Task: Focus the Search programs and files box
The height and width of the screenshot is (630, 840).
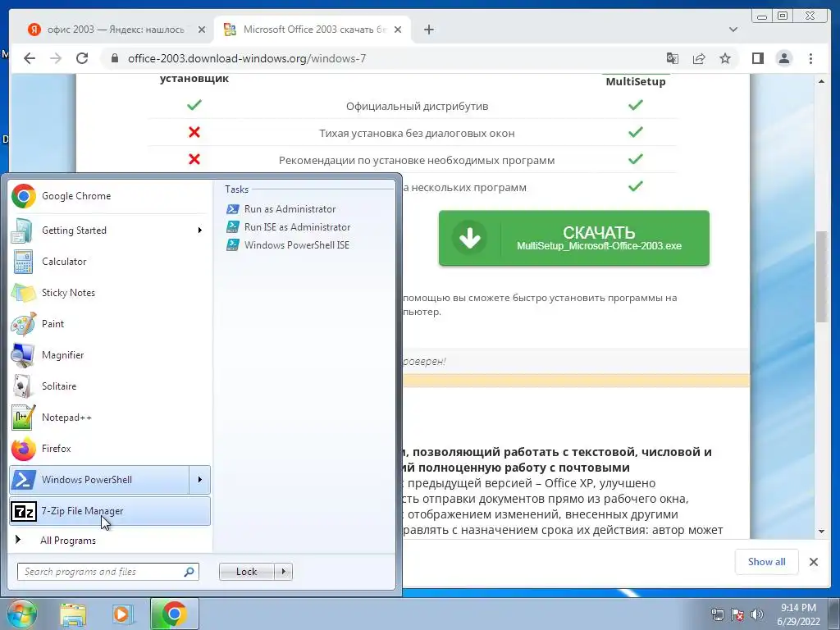Action: (107, 572)
